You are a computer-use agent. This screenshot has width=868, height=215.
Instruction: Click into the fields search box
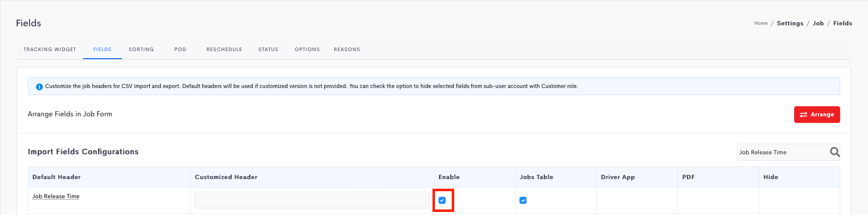pyautogui.click(x=782, y=152)
